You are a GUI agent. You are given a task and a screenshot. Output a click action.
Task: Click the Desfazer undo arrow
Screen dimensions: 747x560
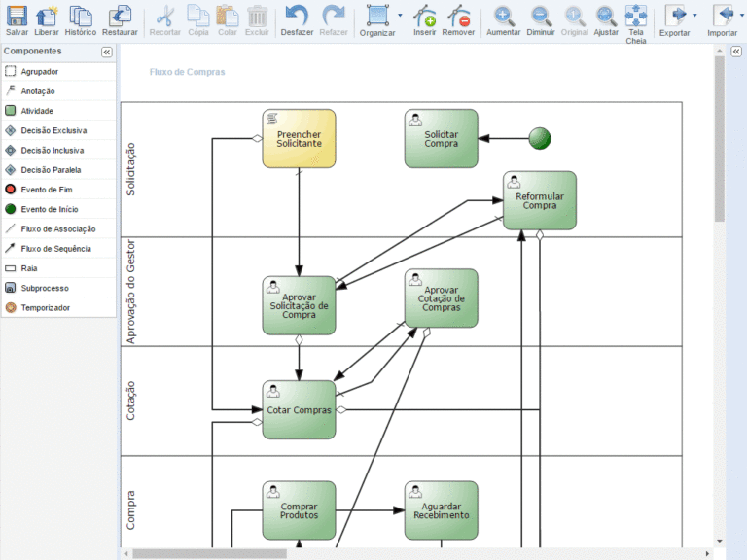point(297,16)
